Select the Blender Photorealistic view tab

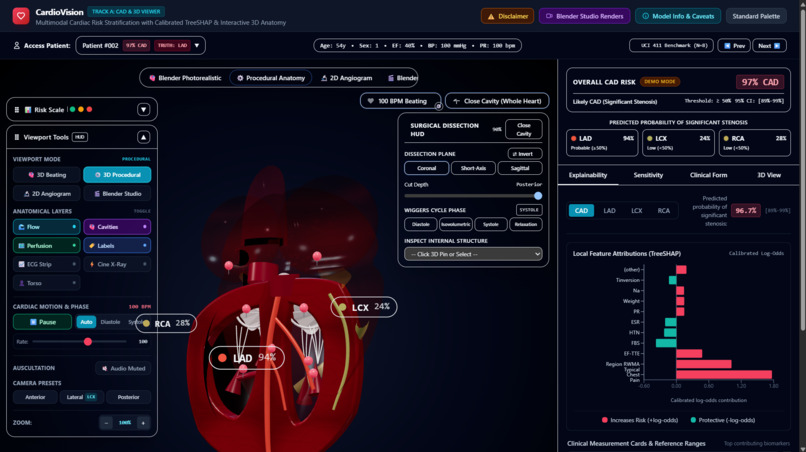click(x=185, y=78)
